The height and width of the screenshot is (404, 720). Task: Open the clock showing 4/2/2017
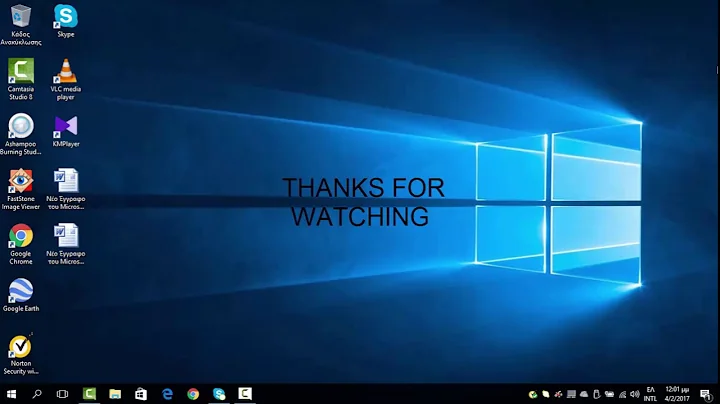677,394
